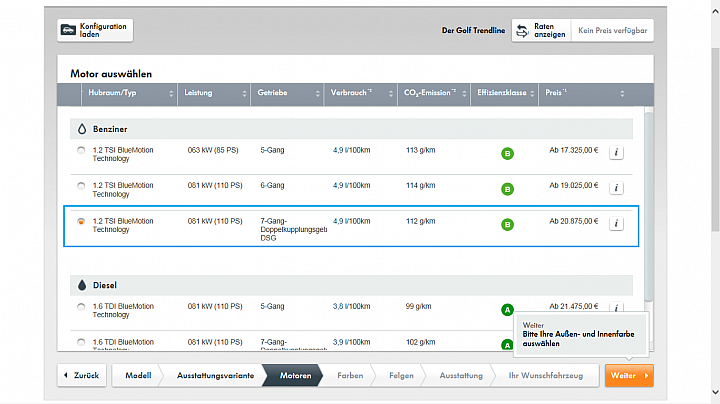Click efficiency class B badge of 85 PS engine

(x=507, y=154)
